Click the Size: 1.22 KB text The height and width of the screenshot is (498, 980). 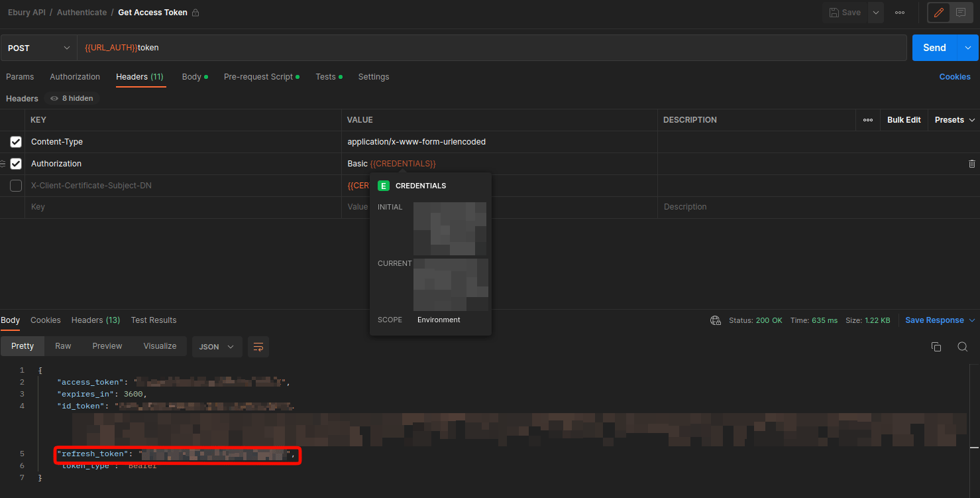click(868, 320)
